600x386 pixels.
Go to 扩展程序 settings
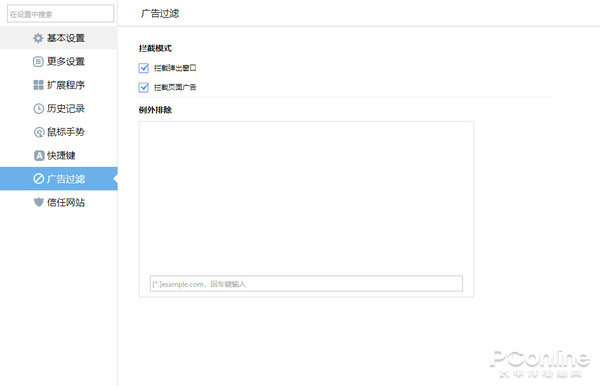click(x=59, y=85)
